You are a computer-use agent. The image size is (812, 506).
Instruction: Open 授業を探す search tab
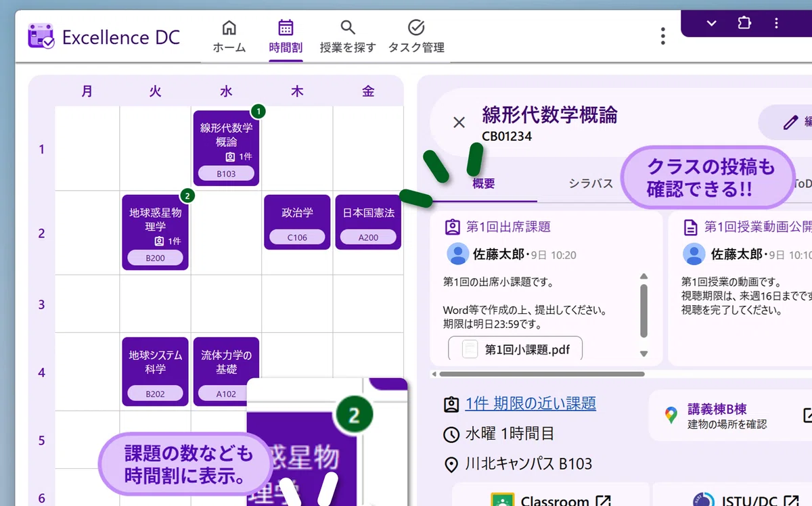348,37
